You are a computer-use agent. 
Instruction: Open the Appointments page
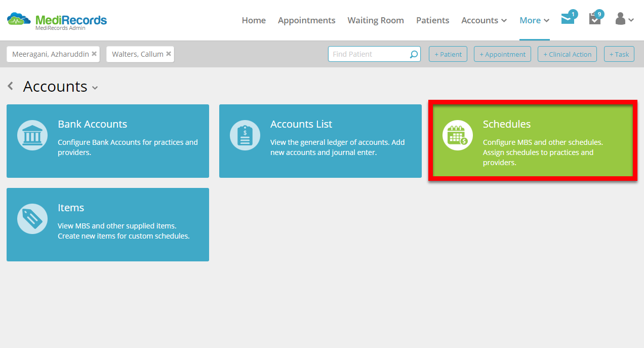[306, 20]
